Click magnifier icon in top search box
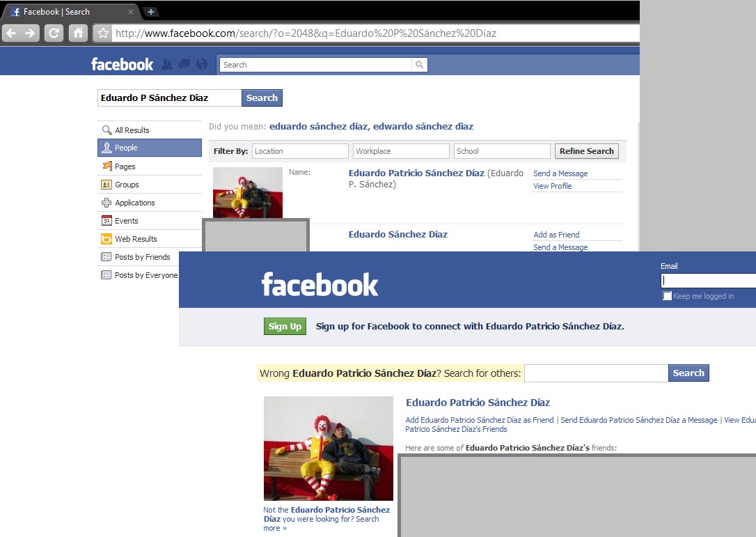Screen dimensions: 756x537 click(x=419, y=65)
